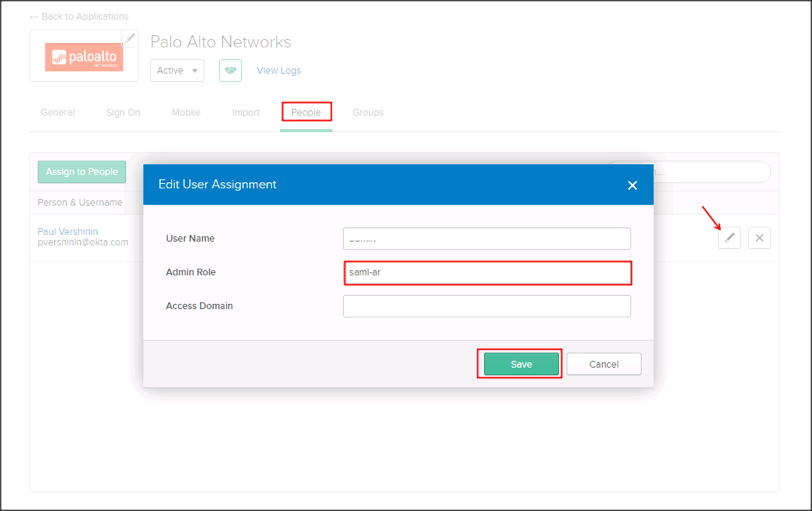Open the Active status dropdown
Image resolution: width=812 pixels, height=511 pixels.
point(177,71)
